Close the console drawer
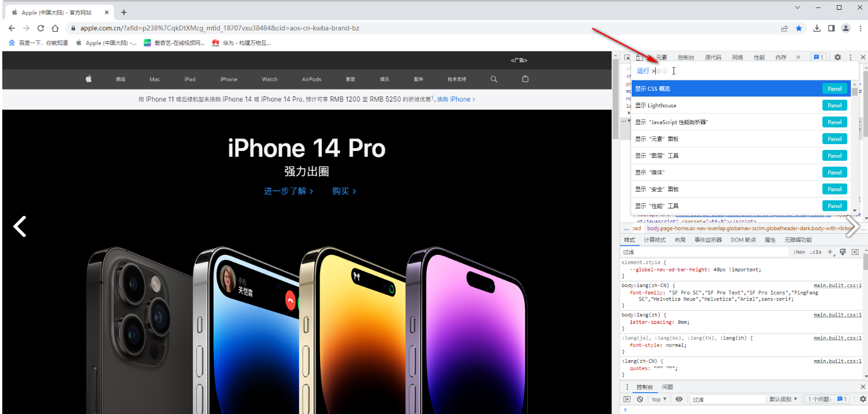 (862, 387)
